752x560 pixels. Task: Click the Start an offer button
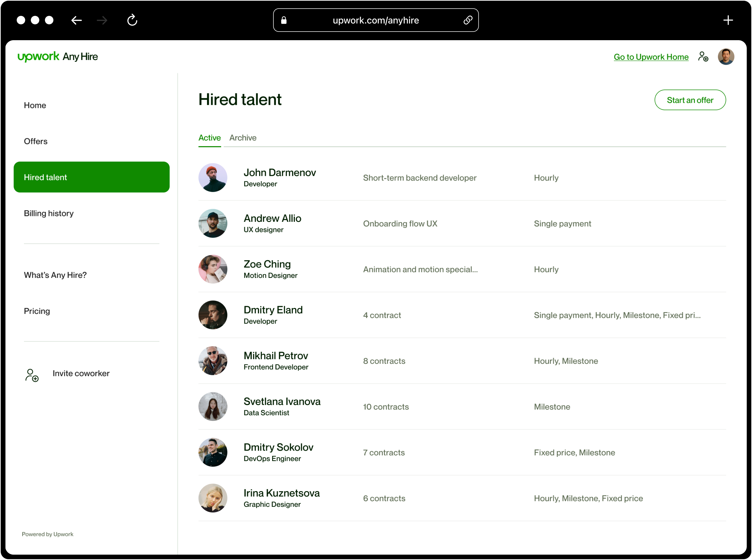690,100
